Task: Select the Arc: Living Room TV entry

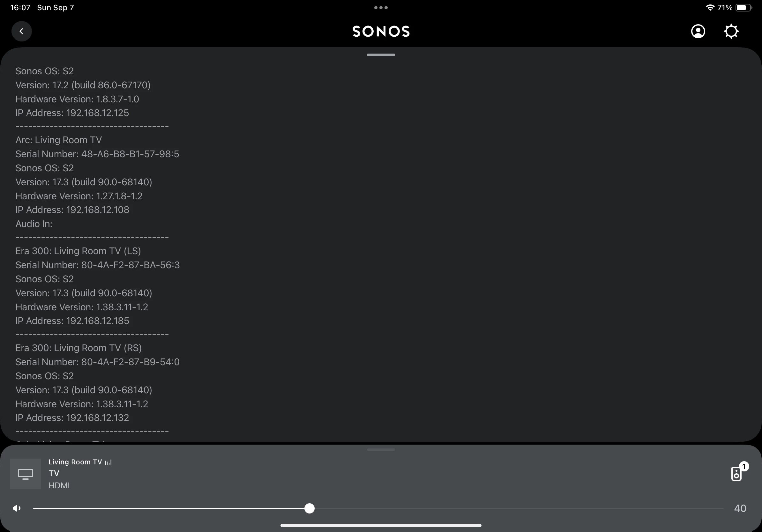Action: (59, 140)
